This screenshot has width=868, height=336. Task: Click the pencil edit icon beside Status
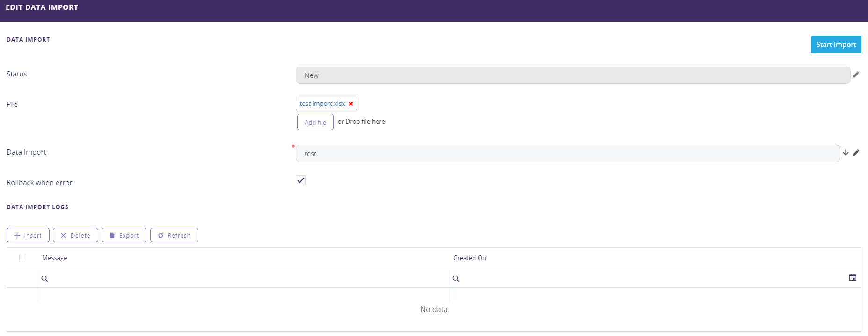856,75
